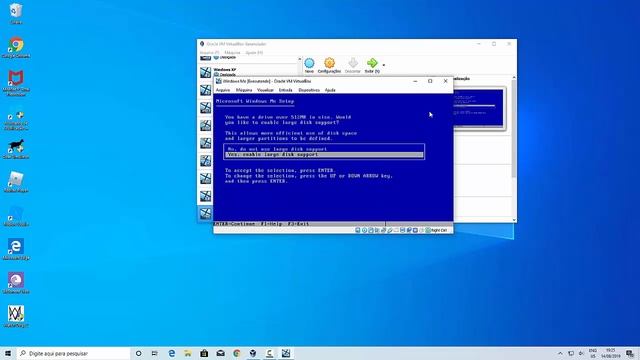Open Roblox Player desktop shortcut
The height and width of the screenshot is (360, 640).
16,182
